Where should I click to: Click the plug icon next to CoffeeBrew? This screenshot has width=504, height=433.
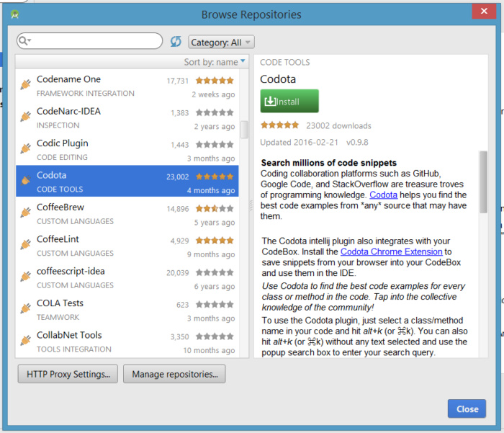click(26, 213)
